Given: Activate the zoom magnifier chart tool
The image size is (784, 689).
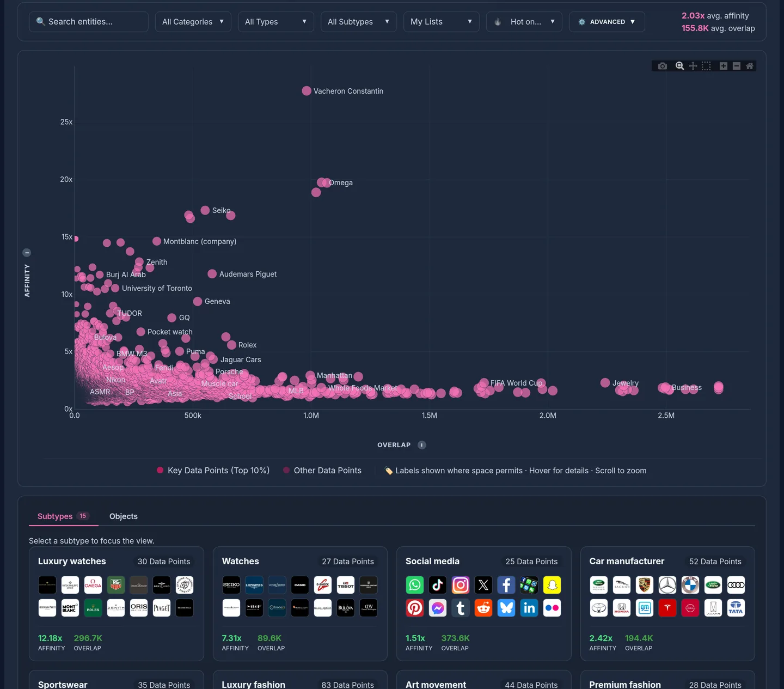Looking at the screenshot, I should (x=679, y=66).
